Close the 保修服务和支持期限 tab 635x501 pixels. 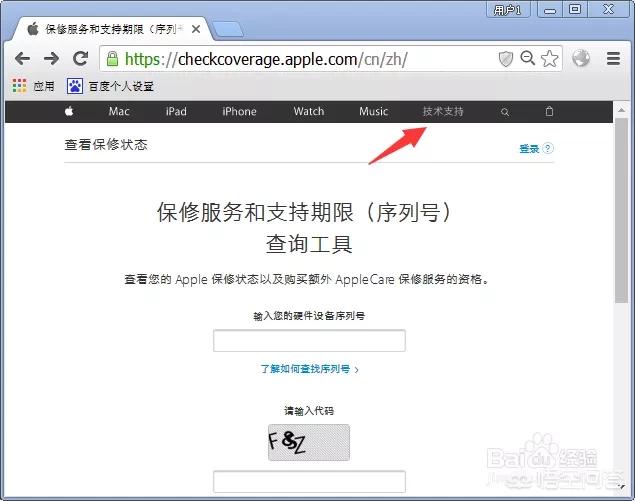(196, 29)
